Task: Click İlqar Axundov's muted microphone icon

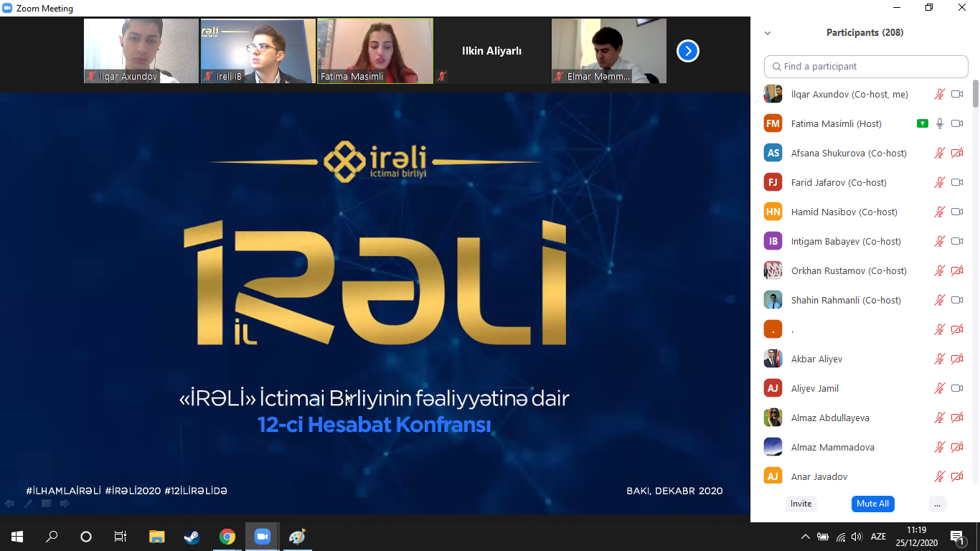Action: tap(939, 94)
